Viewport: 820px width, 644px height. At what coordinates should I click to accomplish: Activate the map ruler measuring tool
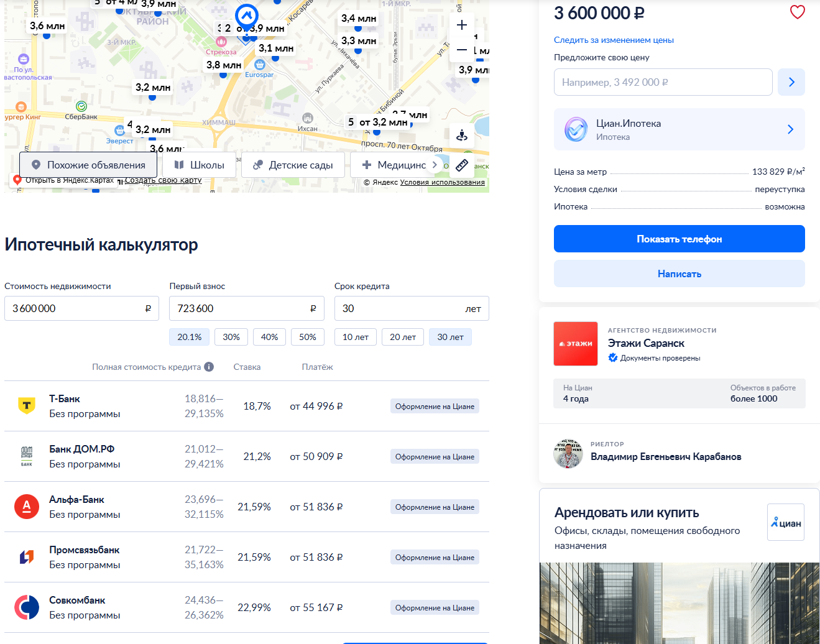click(462, 165)
